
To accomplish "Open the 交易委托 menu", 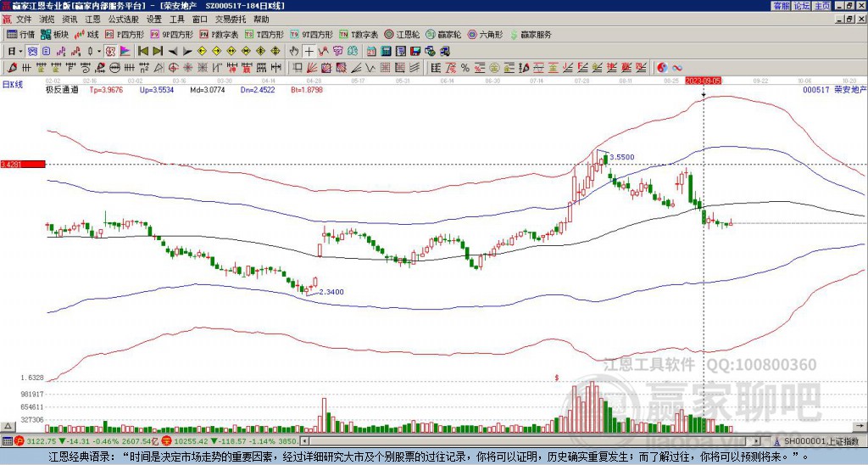I will [231, 20].
